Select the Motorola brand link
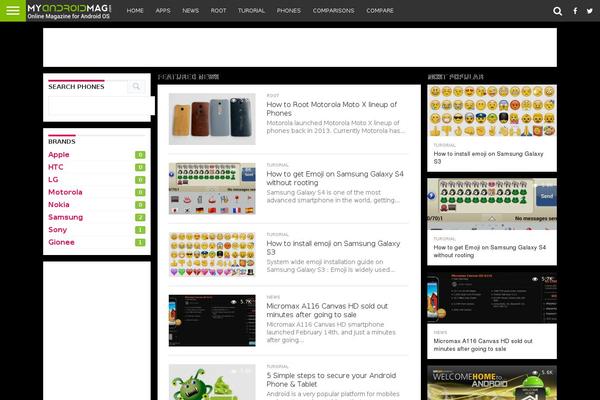 [x=65, y=192]
